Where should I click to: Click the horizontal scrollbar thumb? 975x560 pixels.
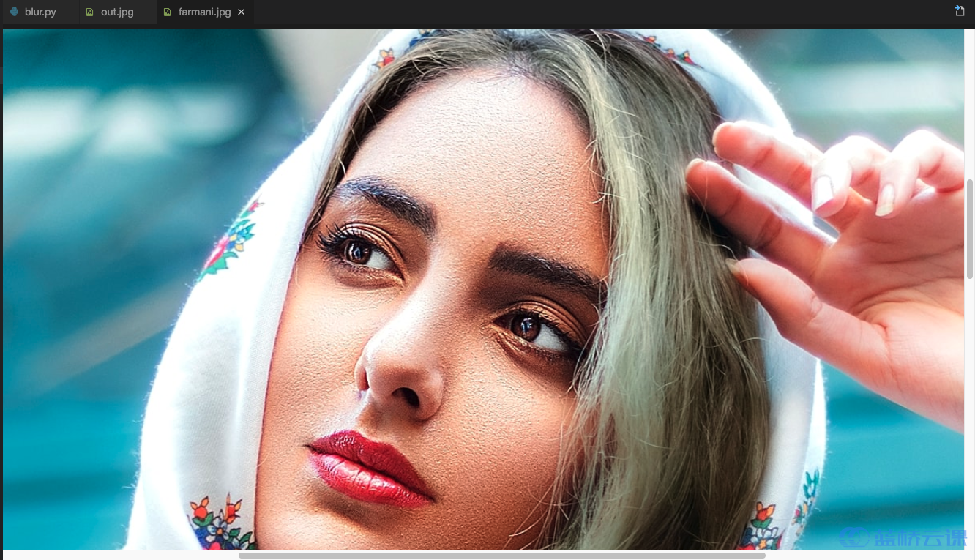pyautogui.click(x=501, y=556)
